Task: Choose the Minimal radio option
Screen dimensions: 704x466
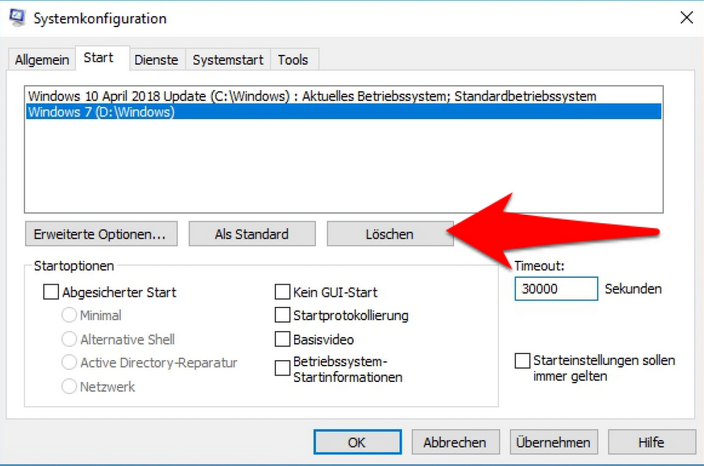Action: tap(69, 315)
